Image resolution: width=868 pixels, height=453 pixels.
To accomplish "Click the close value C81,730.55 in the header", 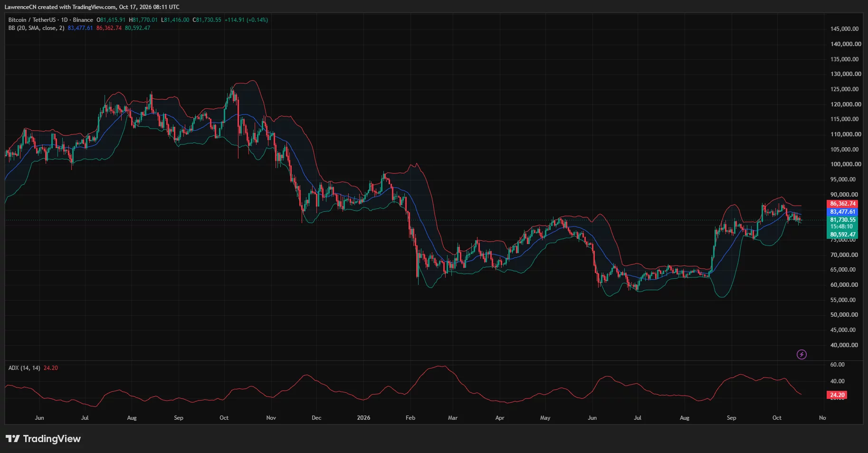I will (207, 20).
